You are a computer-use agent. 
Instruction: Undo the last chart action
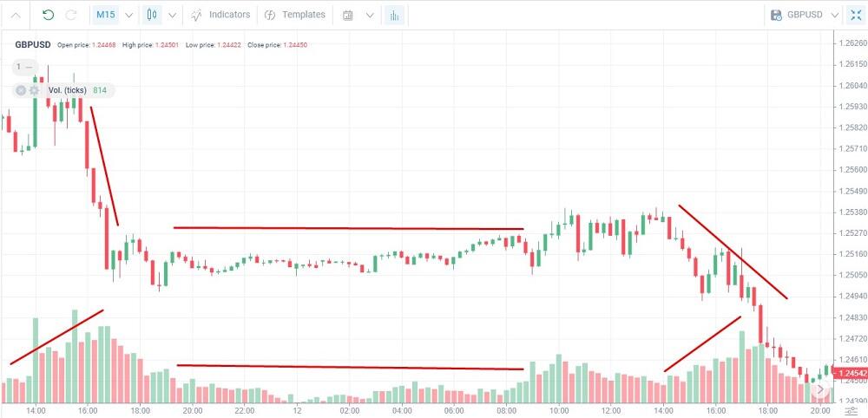48,15
